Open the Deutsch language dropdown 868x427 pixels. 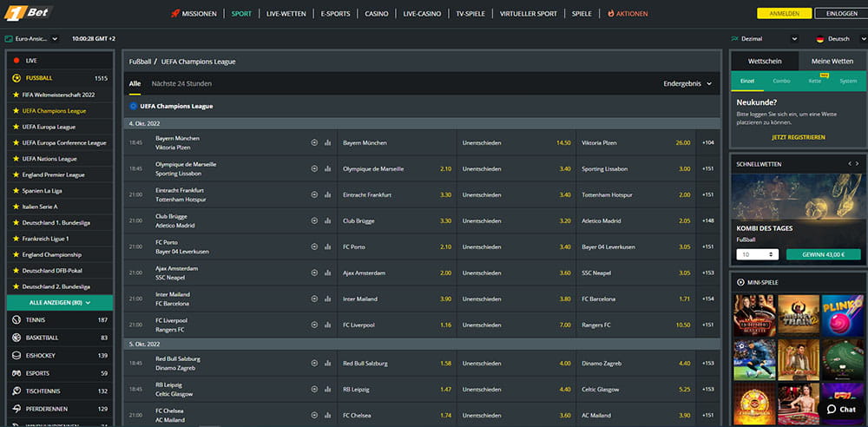point(840,39)
